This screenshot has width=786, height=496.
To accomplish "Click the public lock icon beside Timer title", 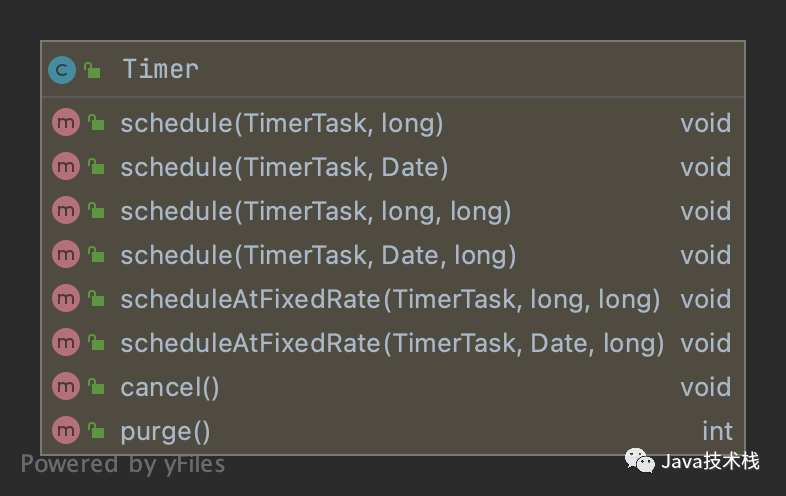I will 92,70.
